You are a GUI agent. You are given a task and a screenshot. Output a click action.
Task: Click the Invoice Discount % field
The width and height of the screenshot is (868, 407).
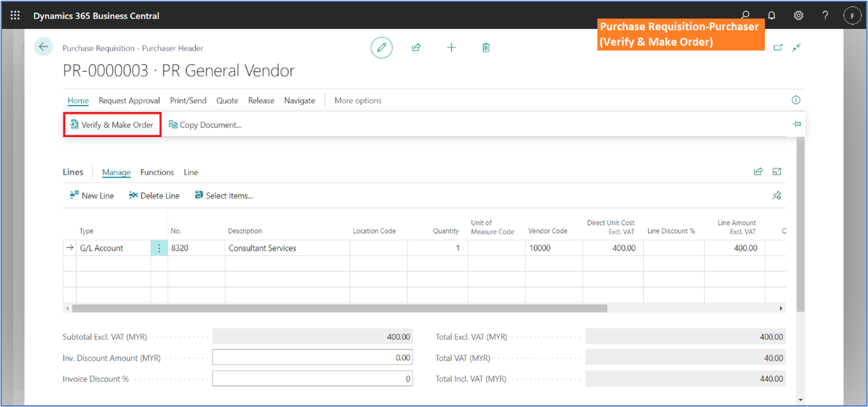click(x=312, y=379)
